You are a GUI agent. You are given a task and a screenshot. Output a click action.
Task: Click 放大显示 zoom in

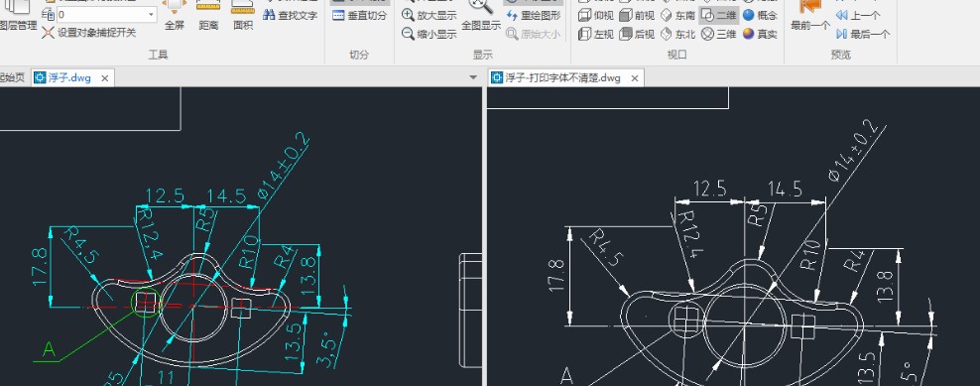(x=429, y=16)
